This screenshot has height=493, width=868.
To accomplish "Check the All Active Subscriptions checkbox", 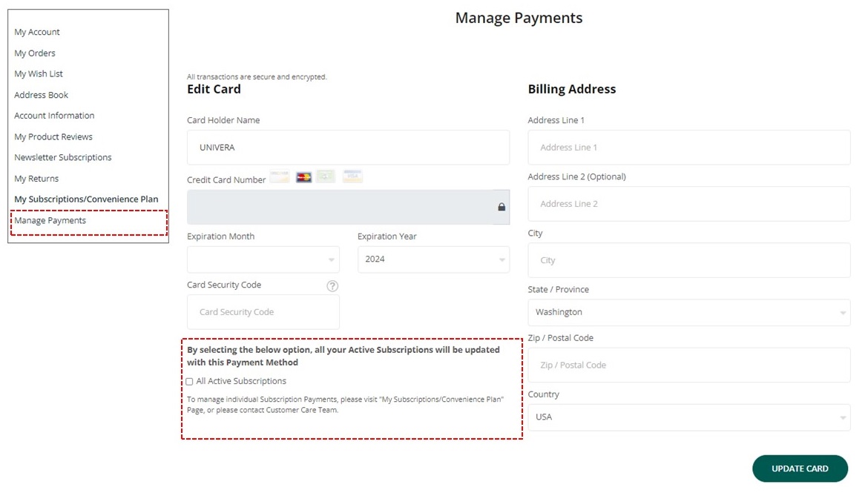I will (x=190, y=382).
